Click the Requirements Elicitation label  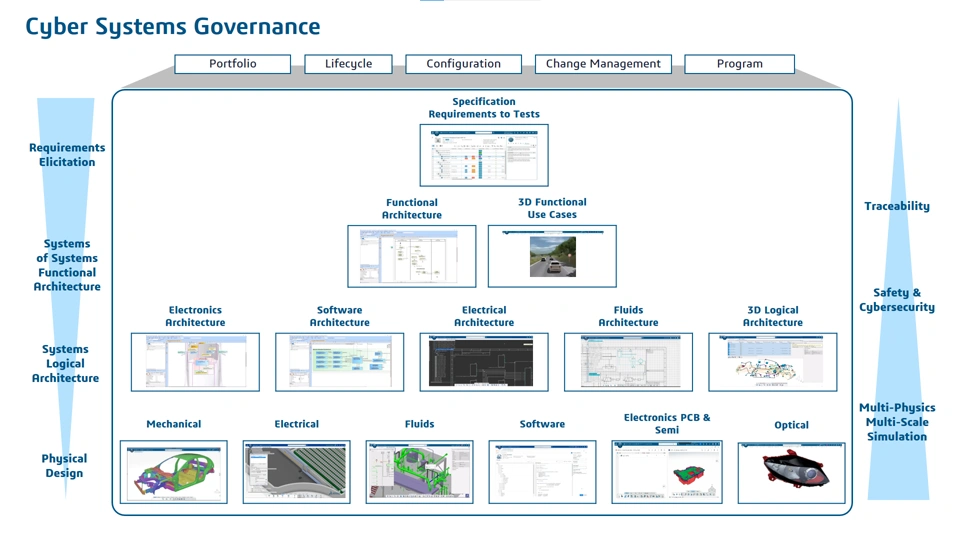(67, 155)
